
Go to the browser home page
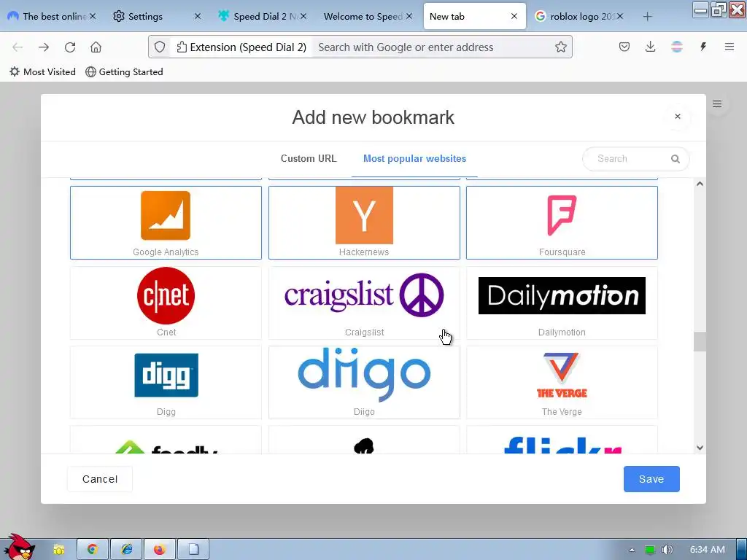[x=96, y=47]
